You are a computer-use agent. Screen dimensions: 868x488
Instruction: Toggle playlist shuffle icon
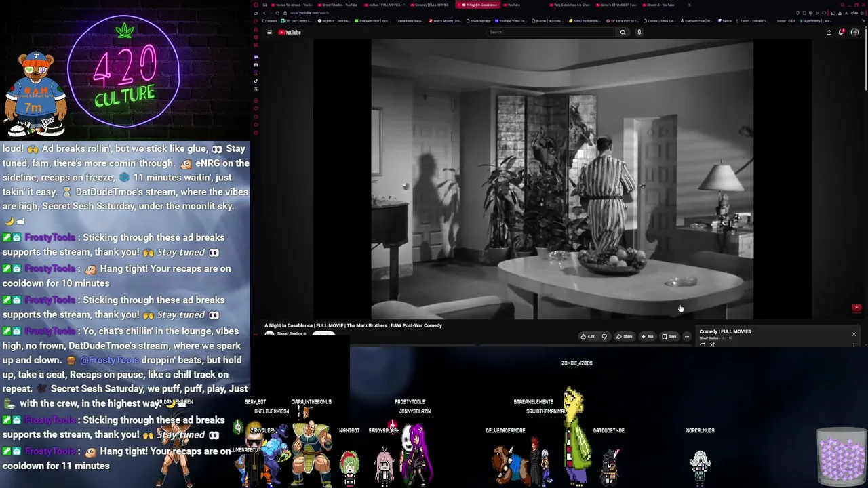711,344
